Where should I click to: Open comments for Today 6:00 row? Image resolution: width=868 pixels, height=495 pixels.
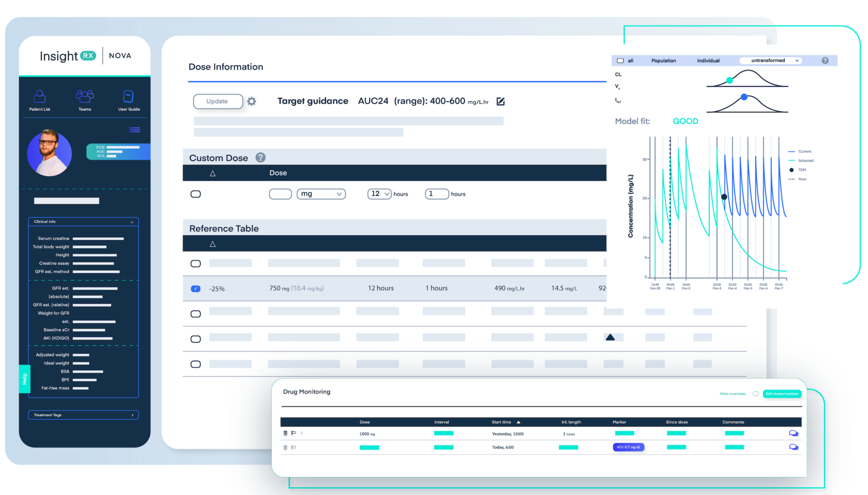(793, 447)
